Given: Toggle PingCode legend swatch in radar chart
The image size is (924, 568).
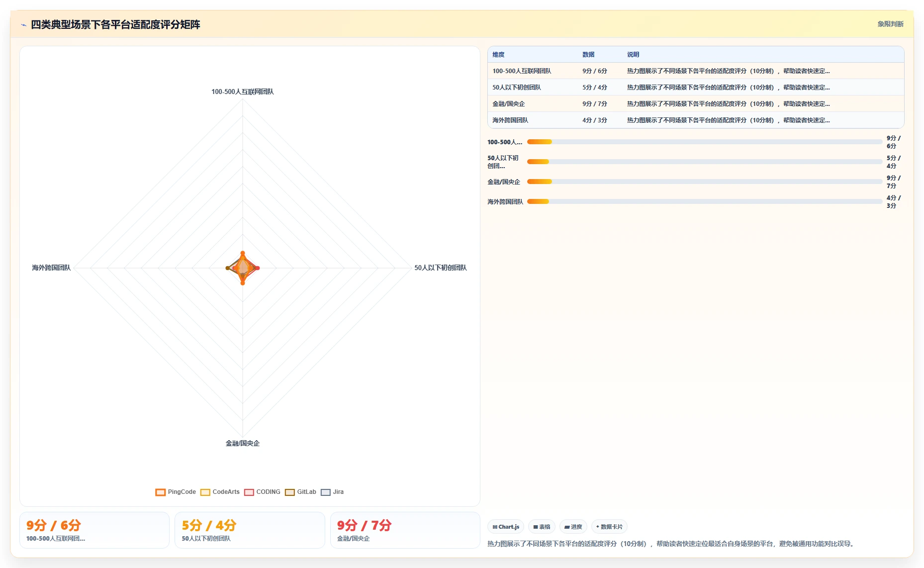Looking at the screenshot, I should 160,492.
